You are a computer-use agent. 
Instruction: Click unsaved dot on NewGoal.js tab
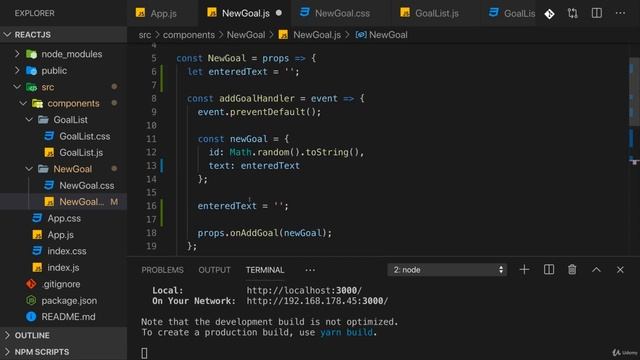(279, 13)
